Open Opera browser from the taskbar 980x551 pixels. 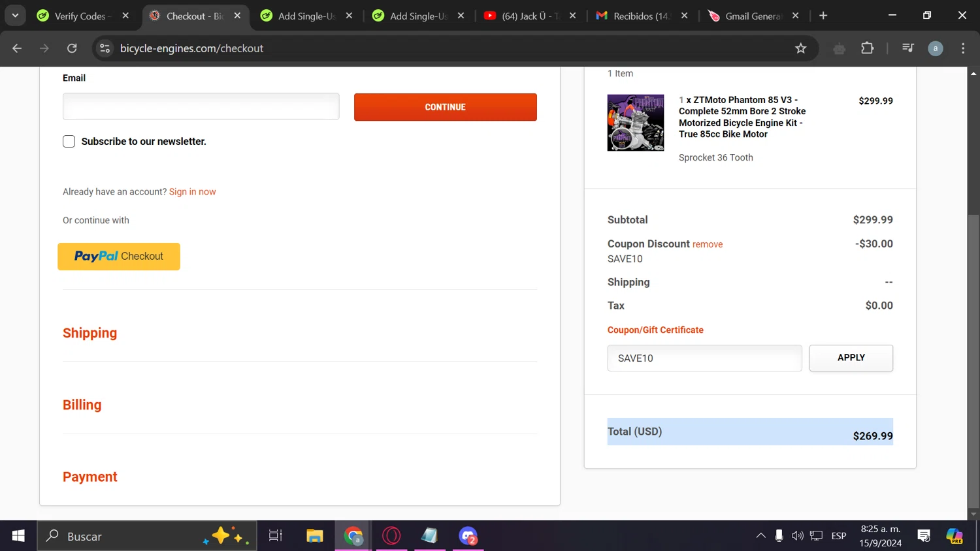pos(391,536)
